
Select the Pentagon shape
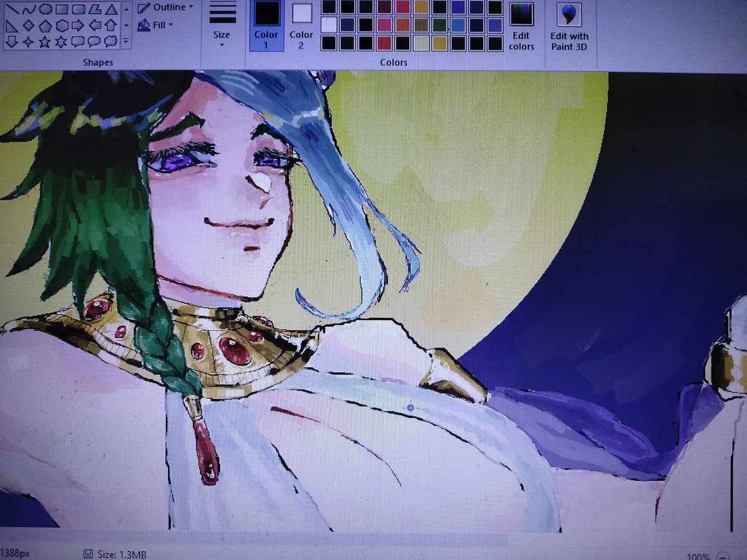pyautogui.click(x=45, y=26)
